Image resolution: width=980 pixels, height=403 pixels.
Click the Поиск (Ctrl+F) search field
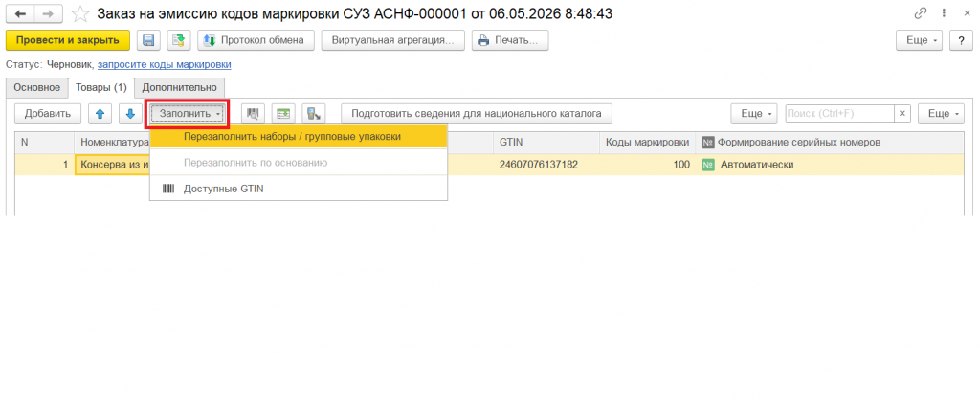840,114
